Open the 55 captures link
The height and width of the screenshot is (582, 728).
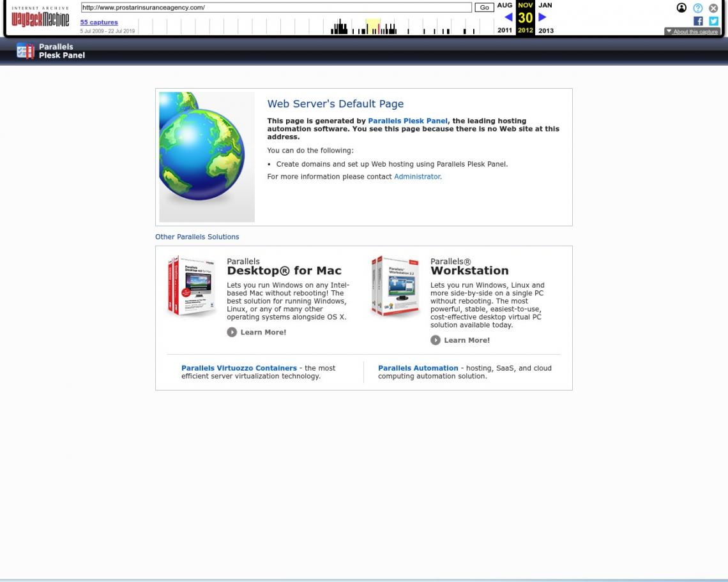(x=99, y=22)
